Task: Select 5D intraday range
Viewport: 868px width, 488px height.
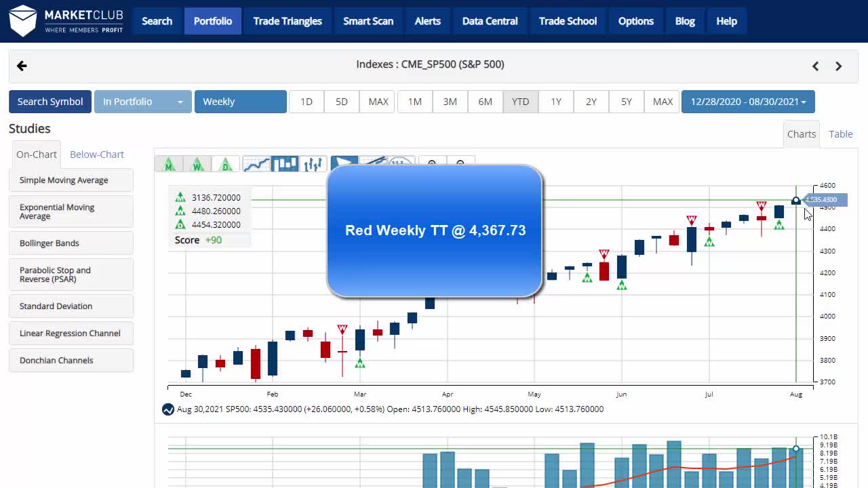Action: pos(342,102)
